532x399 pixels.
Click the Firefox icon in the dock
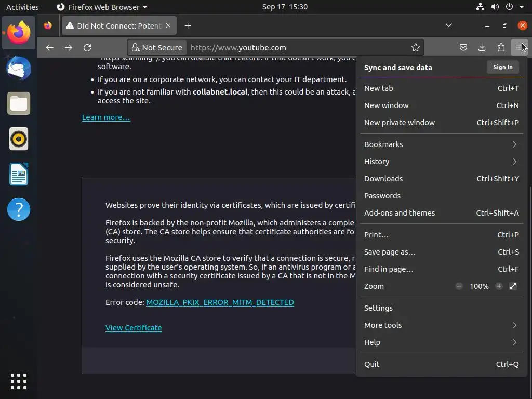19,33
